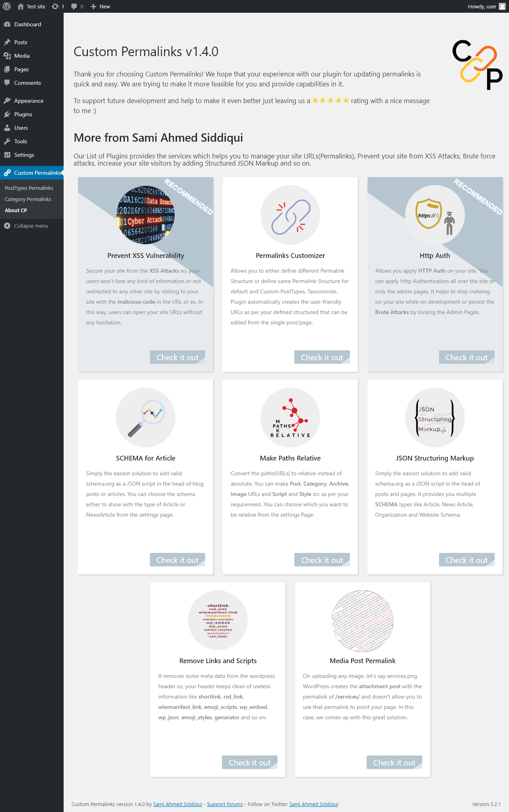Click the JSON Structuring Markup braces icon
The image size is (509, 812).
(435, 418)
